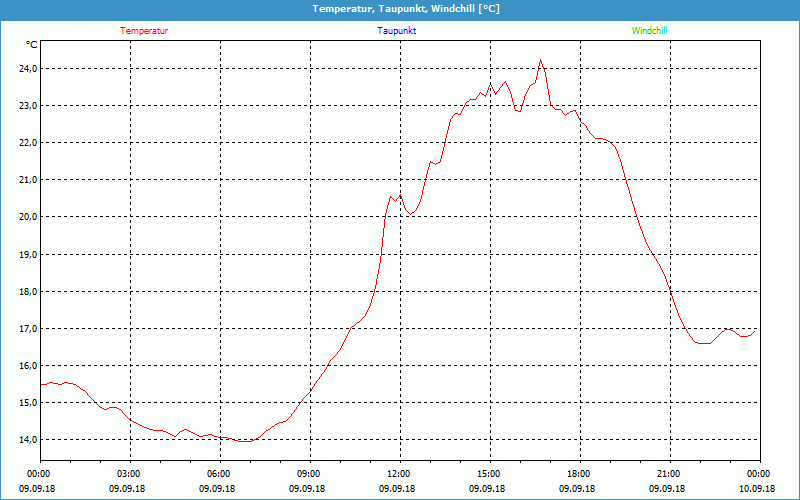Image resolution: width=800 pixels, height=500 pixels.
Task: Select the 18:00 x-axis time label
Action: pyautogui.click(x=578, y=474)
